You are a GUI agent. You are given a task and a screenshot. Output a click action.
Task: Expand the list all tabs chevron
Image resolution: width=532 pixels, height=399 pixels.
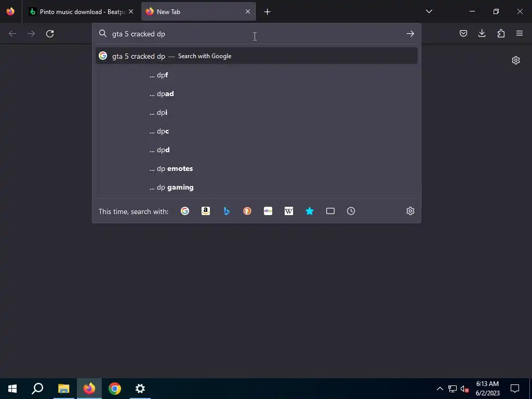pos(429,11)
